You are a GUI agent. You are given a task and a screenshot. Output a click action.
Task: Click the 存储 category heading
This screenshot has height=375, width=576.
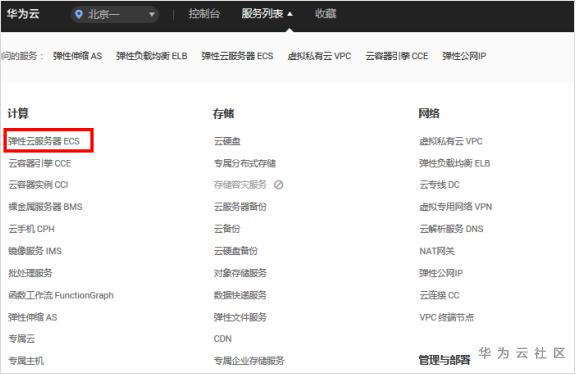[x=223, y=113]
